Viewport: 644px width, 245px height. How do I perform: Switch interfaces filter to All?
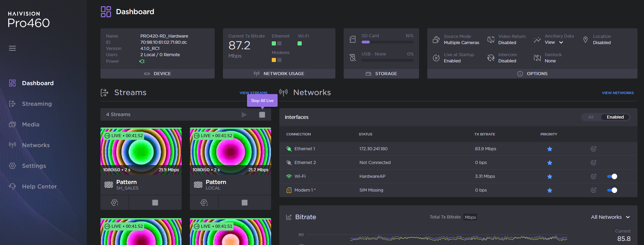click(x=591, y=117)
